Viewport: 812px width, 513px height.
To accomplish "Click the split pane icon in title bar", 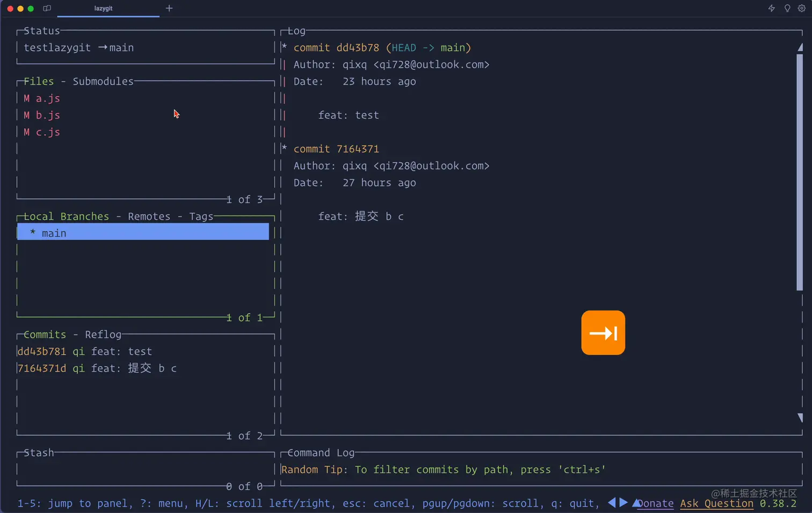I will pos(47,8).
